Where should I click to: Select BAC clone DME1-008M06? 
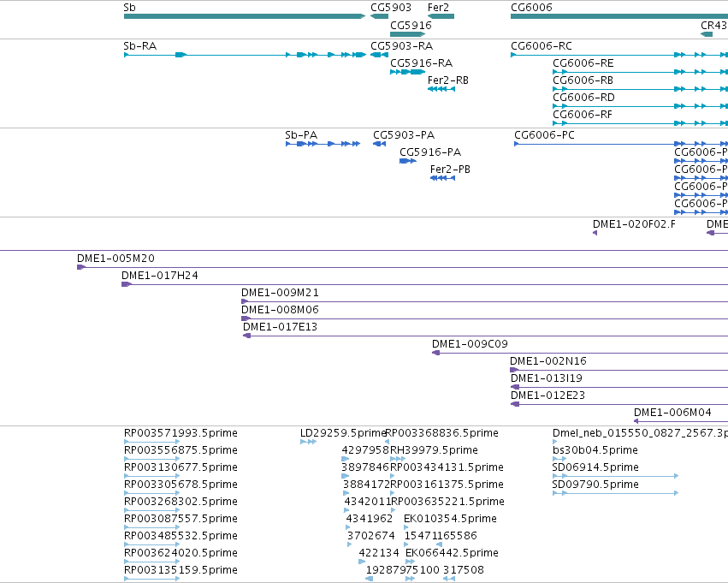click(485, 318)
